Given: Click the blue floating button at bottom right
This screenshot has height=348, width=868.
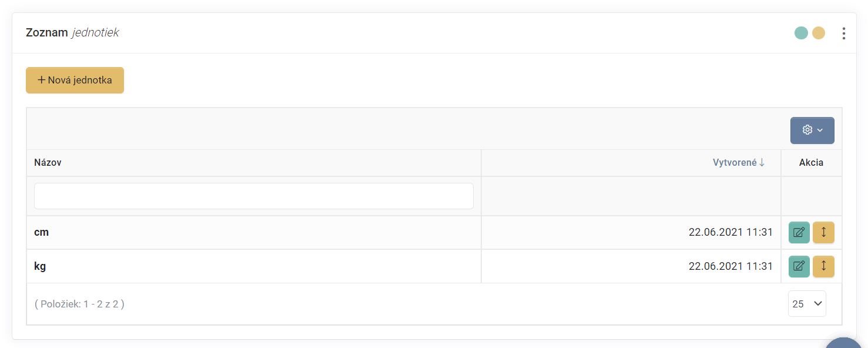Looking at the screenshot, I should point(845,343).
